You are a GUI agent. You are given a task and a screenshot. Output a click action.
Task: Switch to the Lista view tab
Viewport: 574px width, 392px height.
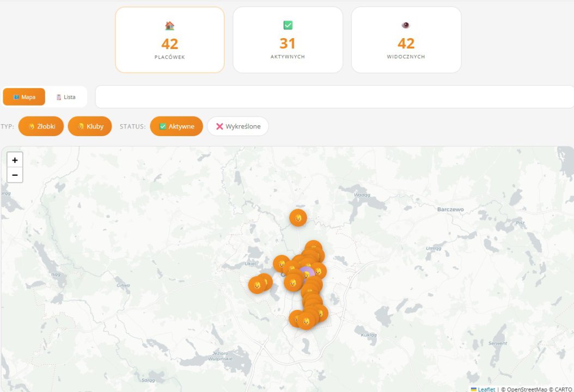tap(66, 97)
